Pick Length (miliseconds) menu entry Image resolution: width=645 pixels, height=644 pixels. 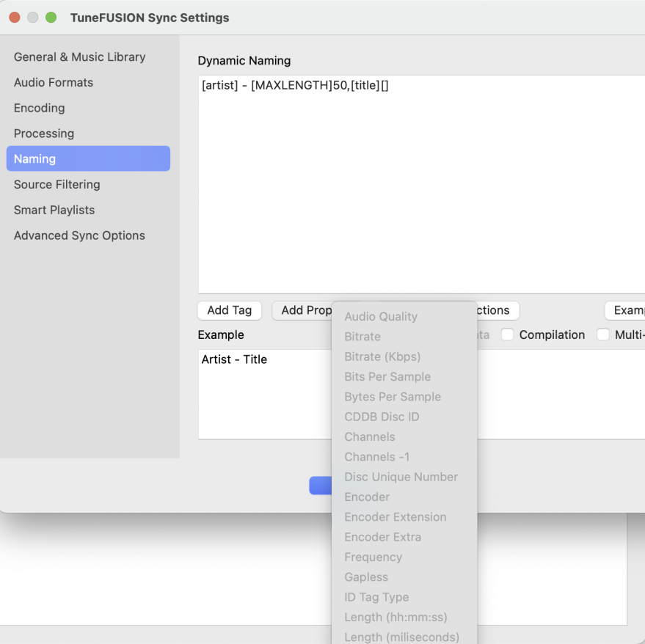(x=404, y=637)
